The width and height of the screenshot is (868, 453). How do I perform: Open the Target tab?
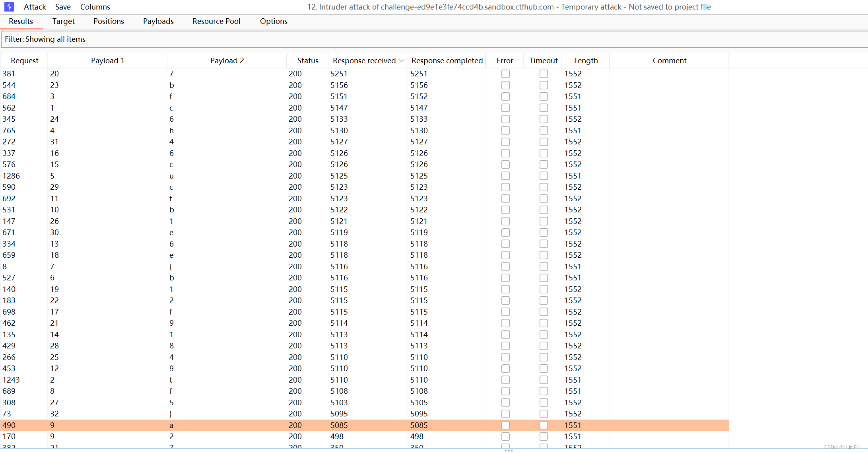pyautogui.click(x=63, y=21)
